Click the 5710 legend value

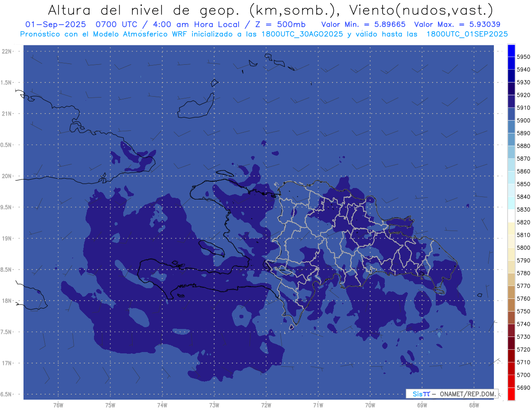coord(524,362)
